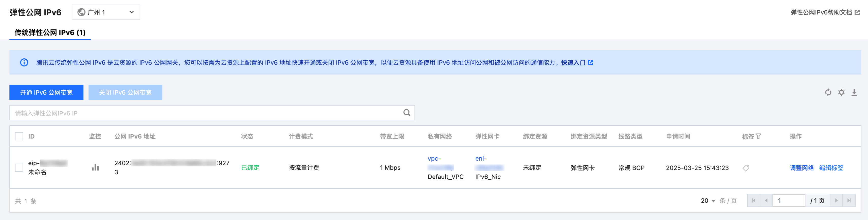Click the 未绑定 bound resource cell
The image size is (868, 220).
click(x=532, y=168)
